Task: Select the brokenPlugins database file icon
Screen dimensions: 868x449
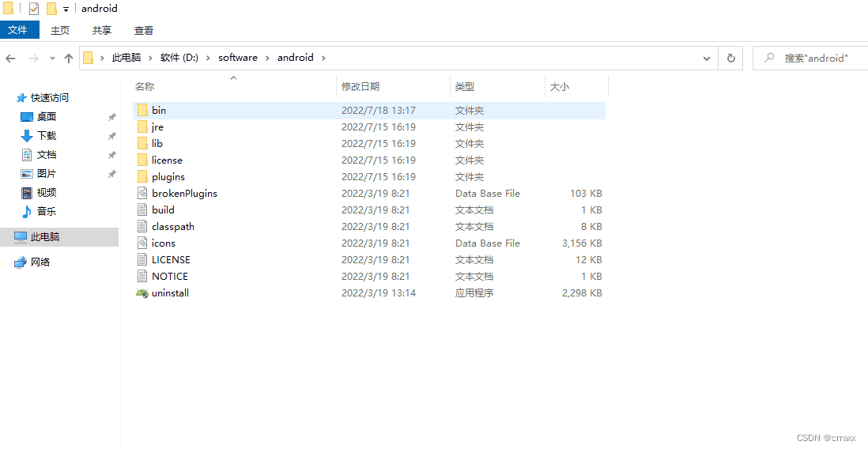Action: 142,193
